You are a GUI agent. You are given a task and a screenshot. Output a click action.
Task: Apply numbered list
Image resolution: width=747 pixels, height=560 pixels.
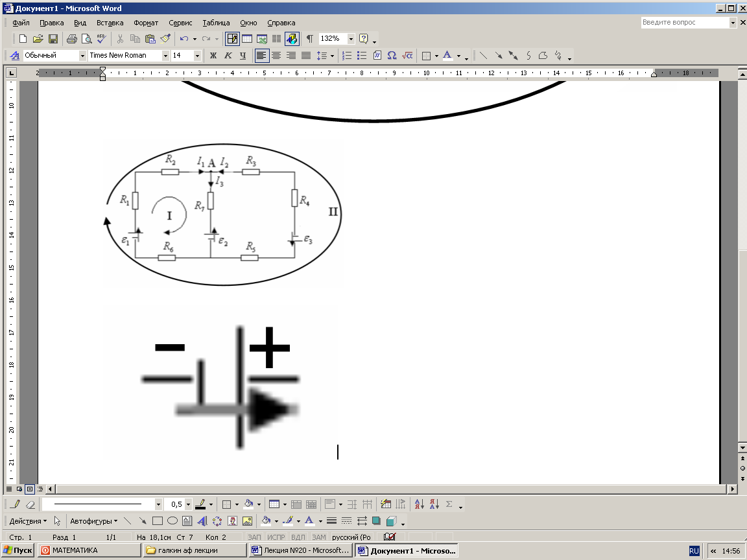pyautogui.click(x=347, y=56)
